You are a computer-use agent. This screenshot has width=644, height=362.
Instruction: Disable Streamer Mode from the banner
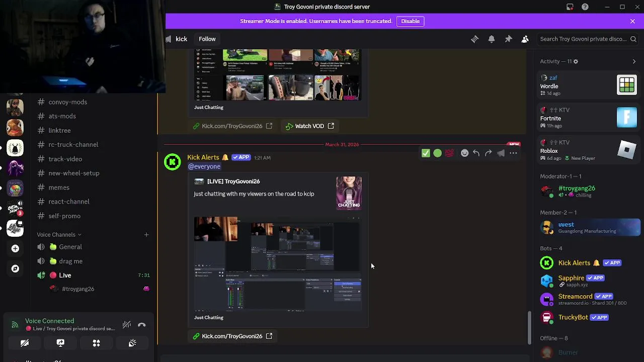tap(410, 21)
